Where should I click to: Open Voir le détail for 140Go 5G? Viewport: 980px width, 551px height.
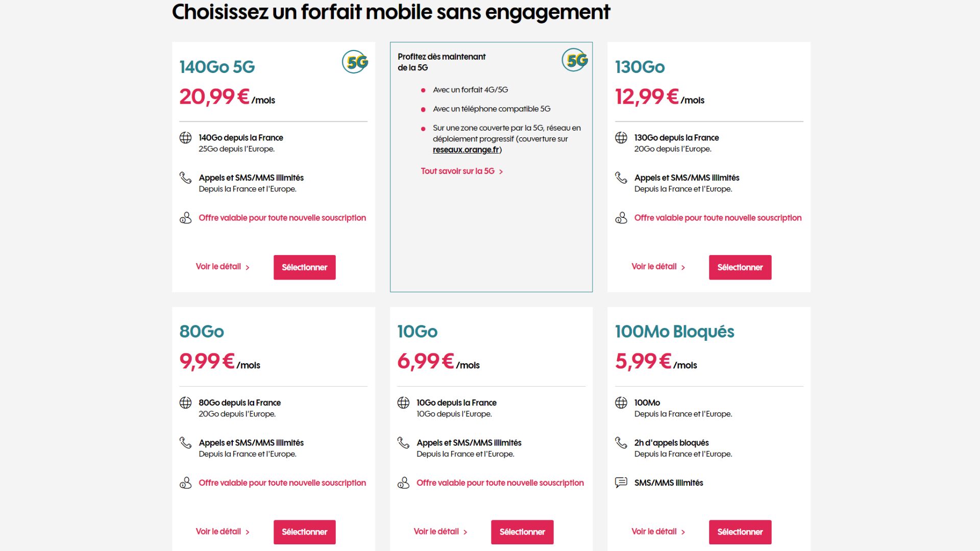coord(223,267)
